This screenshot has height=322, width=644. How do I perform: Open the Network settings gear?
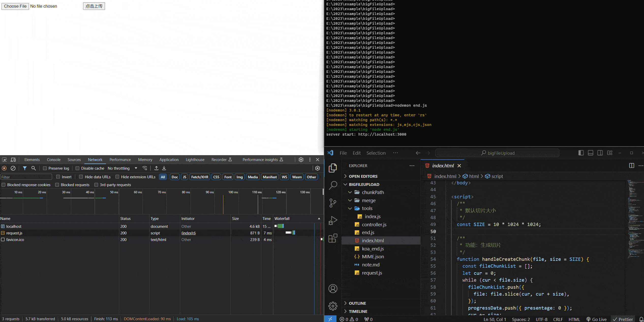coord(317,168)
